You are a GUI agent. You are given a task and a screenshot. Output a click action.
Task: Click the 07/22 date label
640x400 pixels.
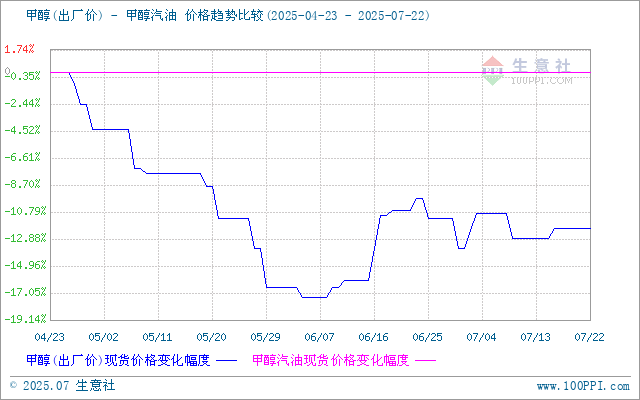point(589,337)
